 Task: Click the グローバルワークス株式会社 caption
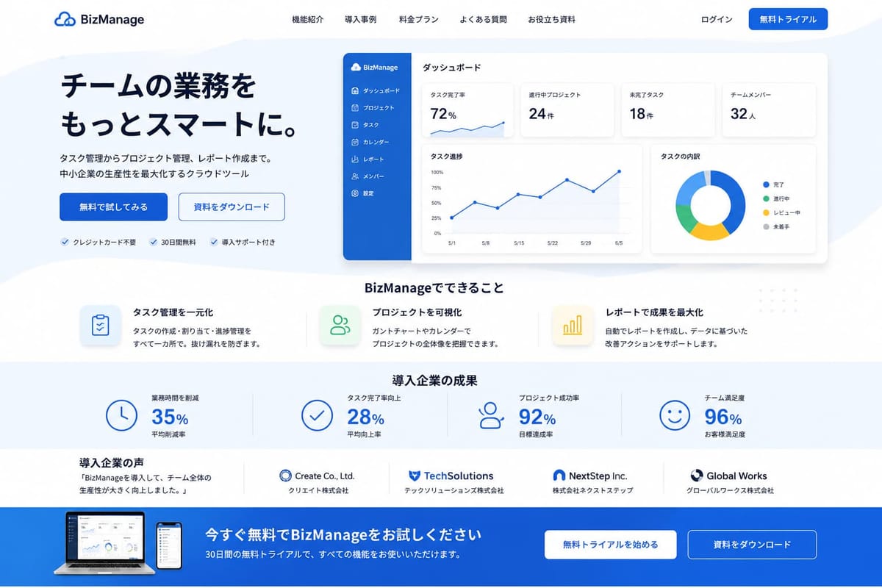pyautogui.click(x=730, y=490)
